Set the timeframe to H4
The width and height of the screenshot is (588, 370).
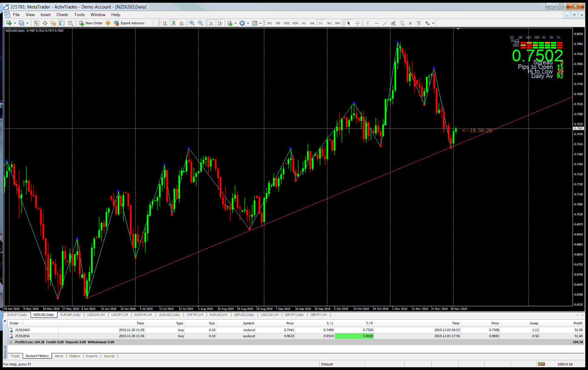coord(312,23)
